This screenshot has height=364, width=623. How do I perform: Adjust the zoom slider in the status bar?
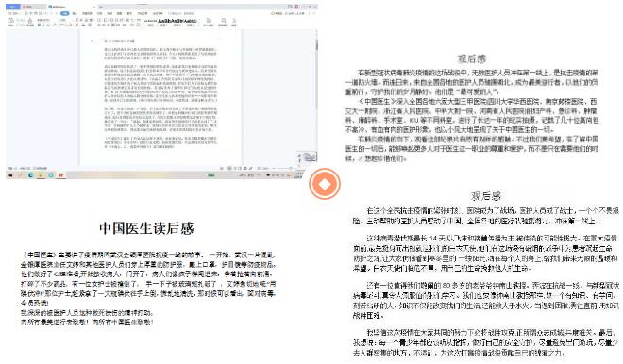point(283,168)
